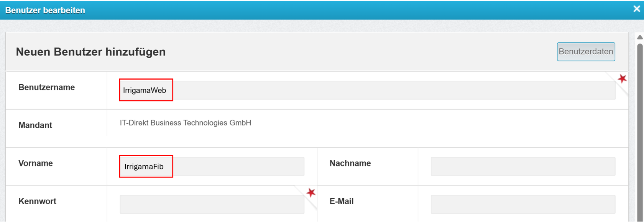Viewport: 644px width, 223px height.
Task: Close the Benutzer bearbeiten dialog
Action: click(x=636, y=9)
